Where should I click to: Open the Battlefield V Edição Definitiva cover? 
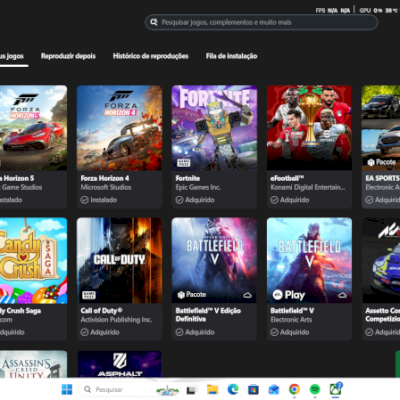click(214, 260)
